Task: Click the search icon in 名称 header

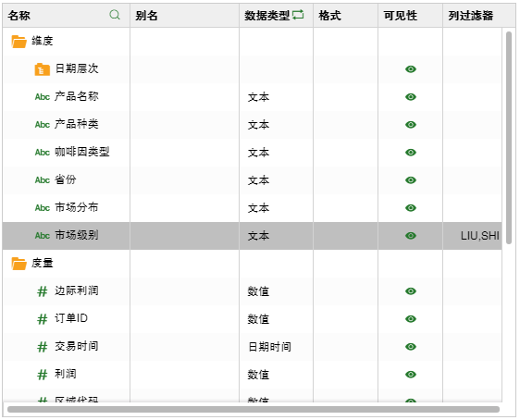Action: [115, 15]
